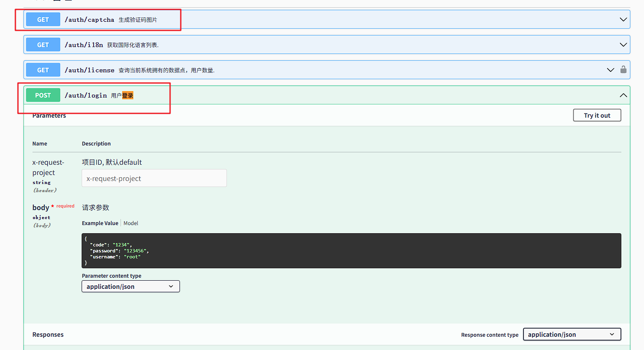
Task: Click the /auth/login path link
Action: coord(85,95)
